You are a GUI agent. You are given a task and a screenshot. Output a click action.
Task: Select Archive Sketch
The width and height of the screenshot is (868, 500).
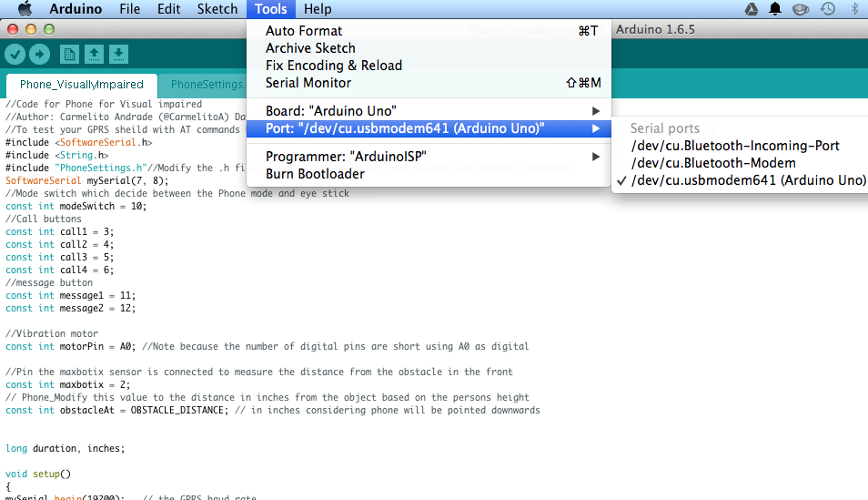429,48
